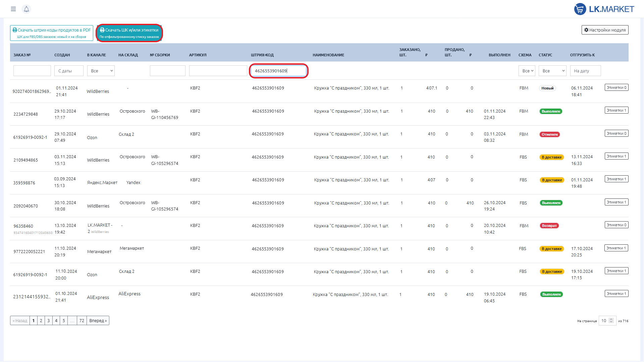Go to page 4

tap(56, 321)
